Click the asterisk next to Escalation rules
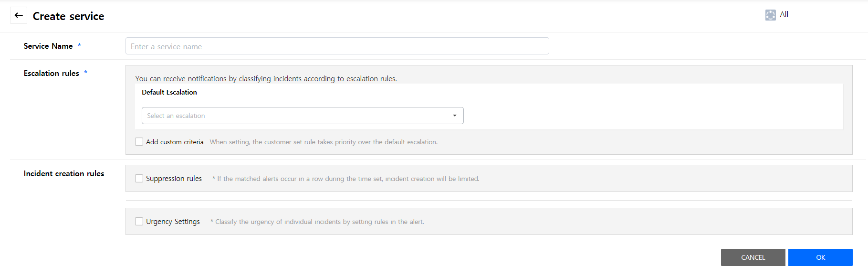868x277 pixels. [x=85, y=73]
